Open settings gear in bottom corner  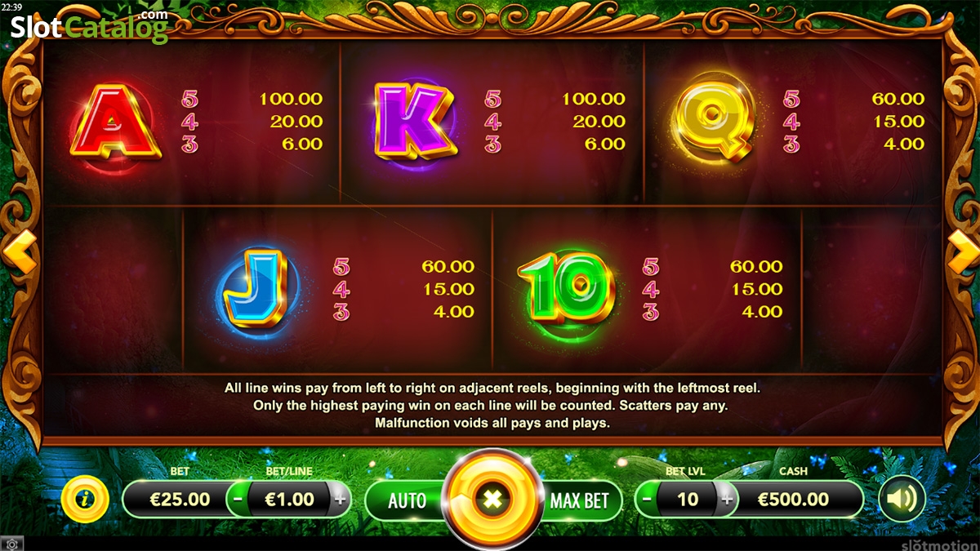[x=12, y=544]
